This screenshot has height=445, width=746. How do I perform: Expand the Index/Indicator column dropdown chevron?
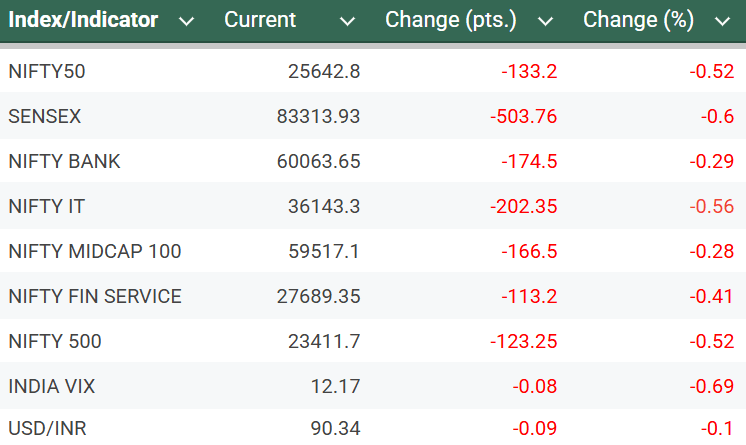(x=186, y=21)
